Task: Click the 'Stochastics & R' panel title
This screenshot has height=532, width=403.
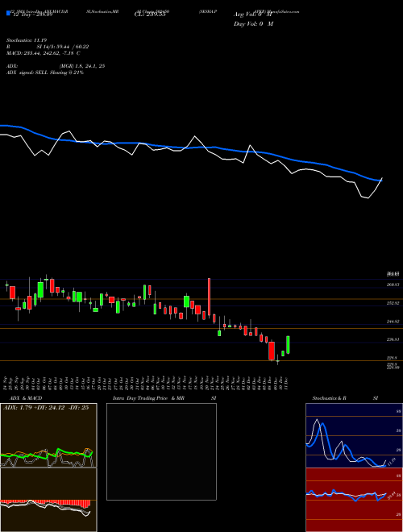Action: (329, 398)
